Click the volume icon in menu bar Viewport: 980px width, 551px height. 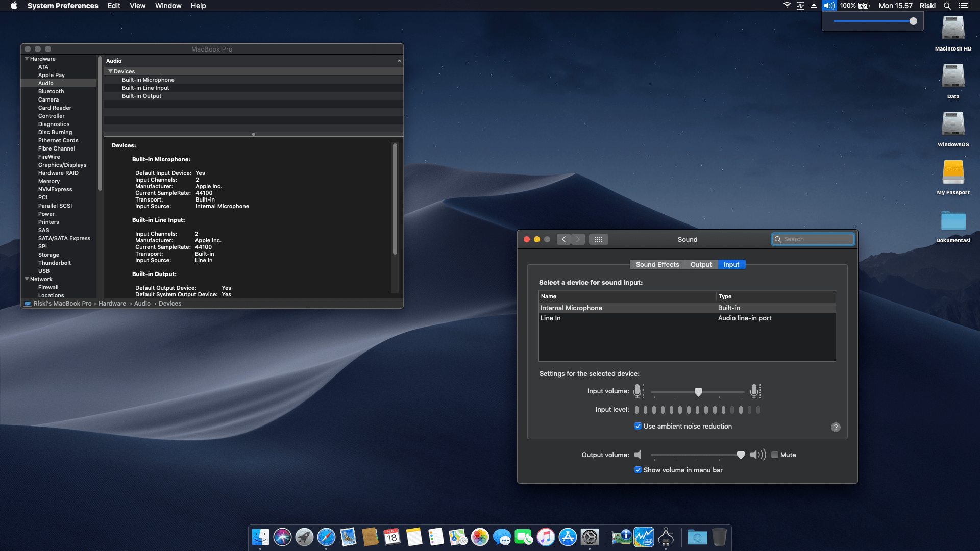point(829,6)
